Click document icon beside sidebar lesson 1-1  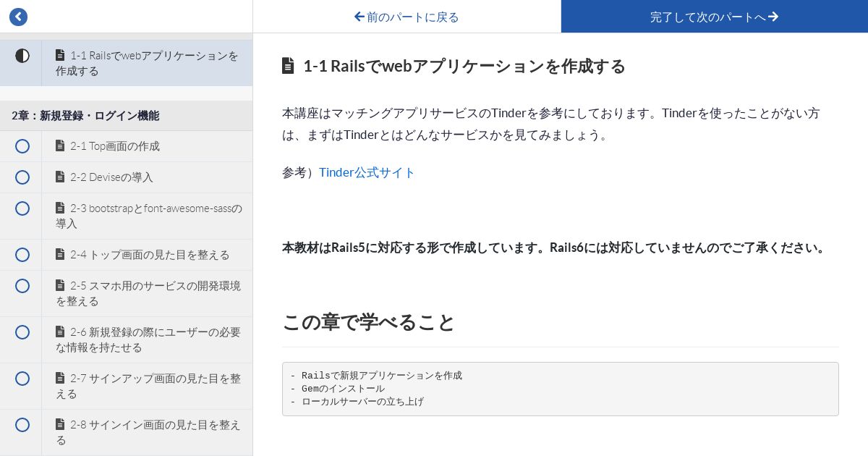(60, 55)
